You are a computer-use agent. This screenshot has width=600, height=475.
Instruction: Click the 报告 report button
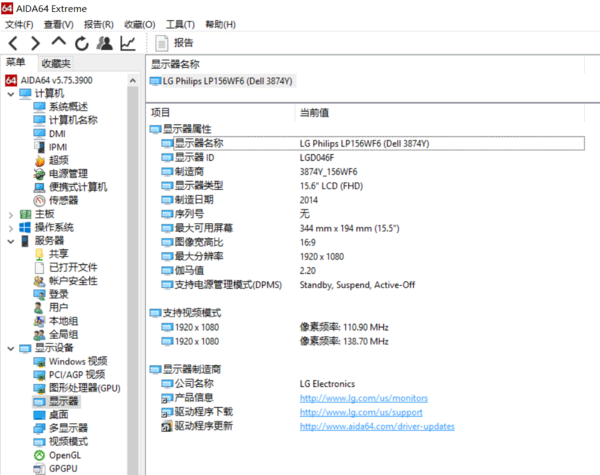[174, 43]
